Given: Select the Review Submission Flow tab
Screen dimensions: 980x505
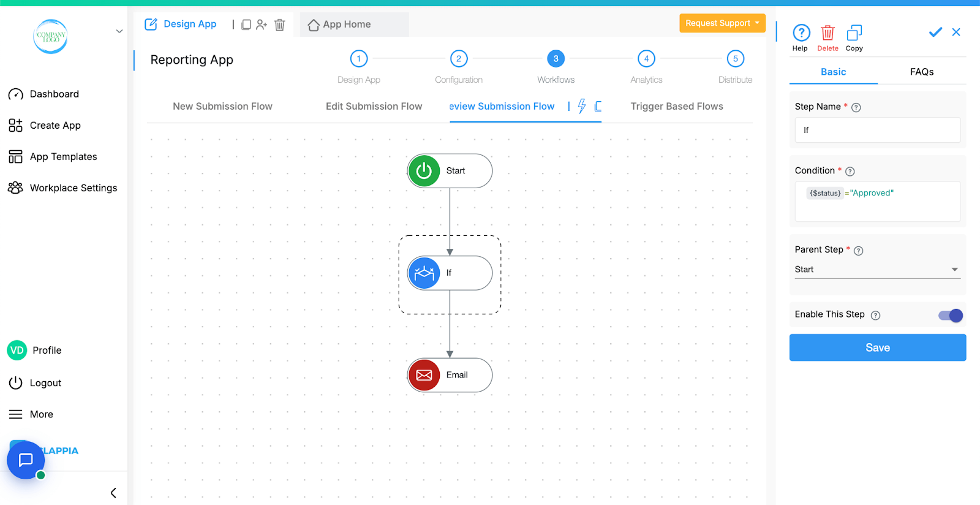Looking at the screenshot, I should tap(502, 106).
